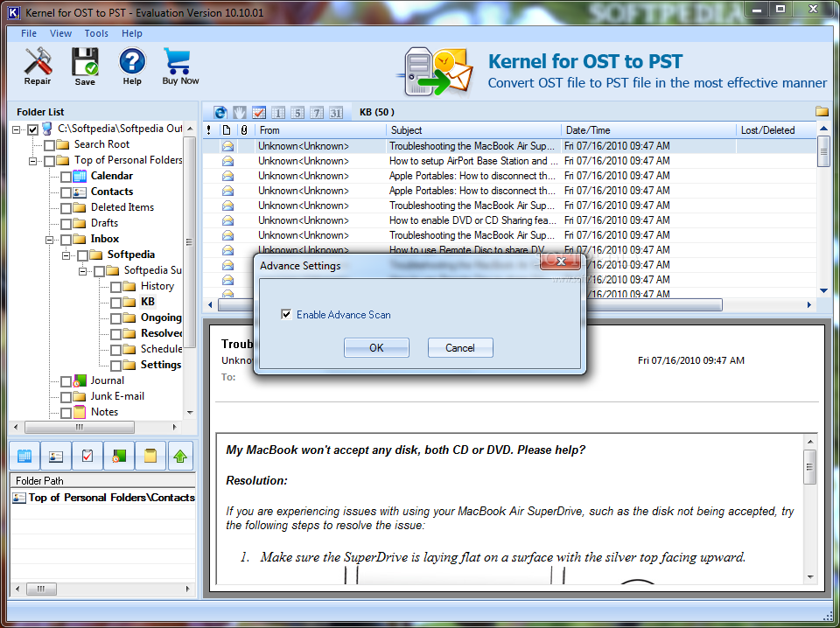This screenshot has height=628, width=840.
Task: Click folder list horizontal scrollbar thumb
Action: point(80,427)
